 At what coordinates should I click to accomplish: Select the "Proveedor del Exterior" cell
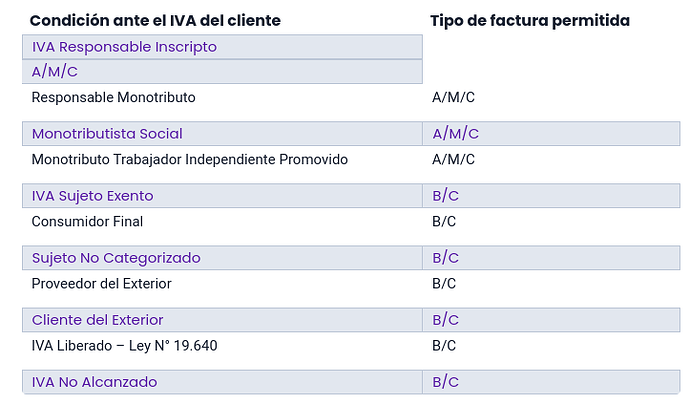coord(102,283)
